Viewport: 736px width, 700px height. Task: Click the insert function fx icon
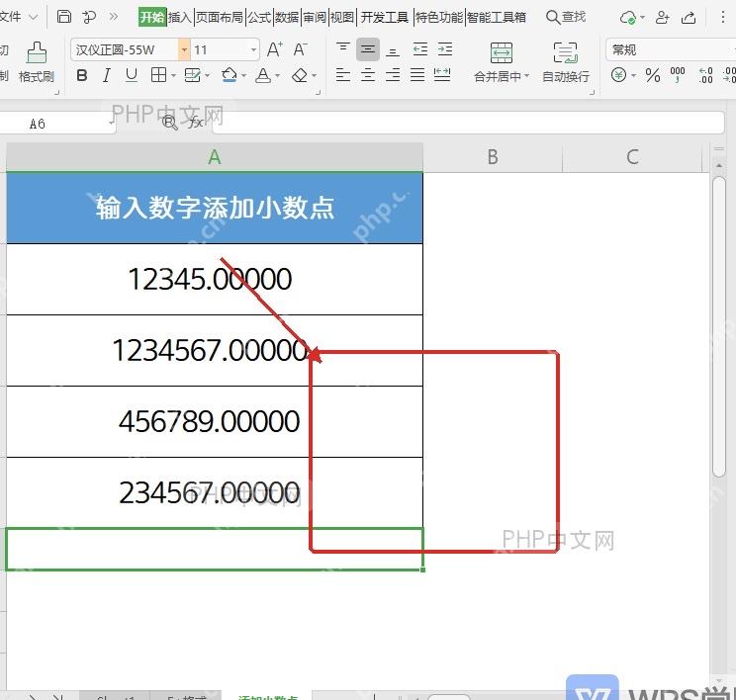196,123
